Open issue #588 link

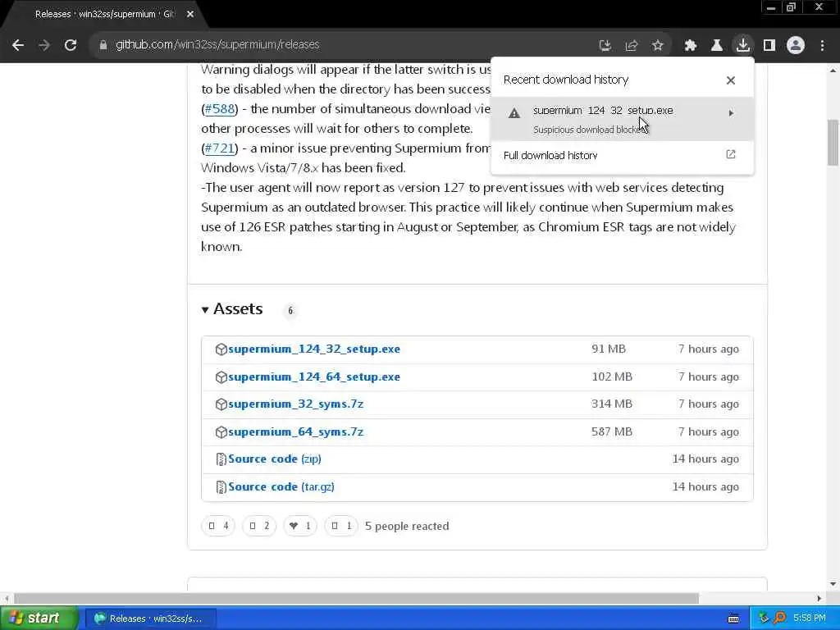[220, 109]
